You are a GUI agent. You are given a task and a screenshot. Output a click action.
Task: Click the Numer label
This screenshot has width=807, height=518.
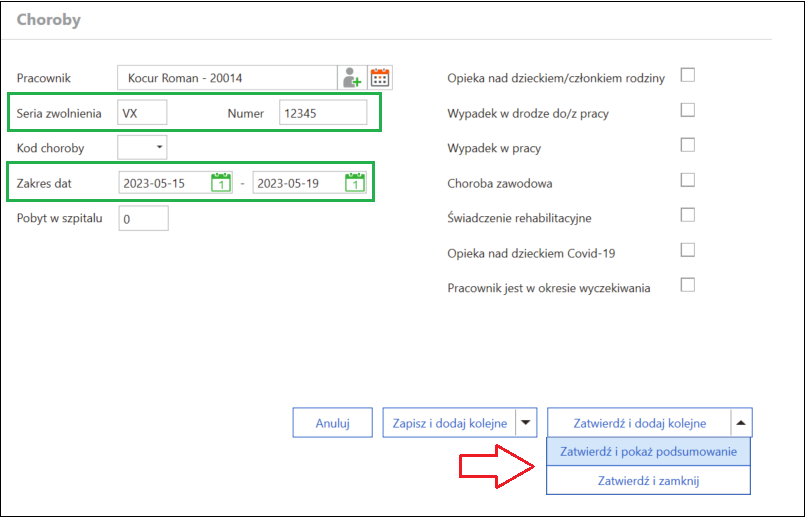[x=245, y=113]
